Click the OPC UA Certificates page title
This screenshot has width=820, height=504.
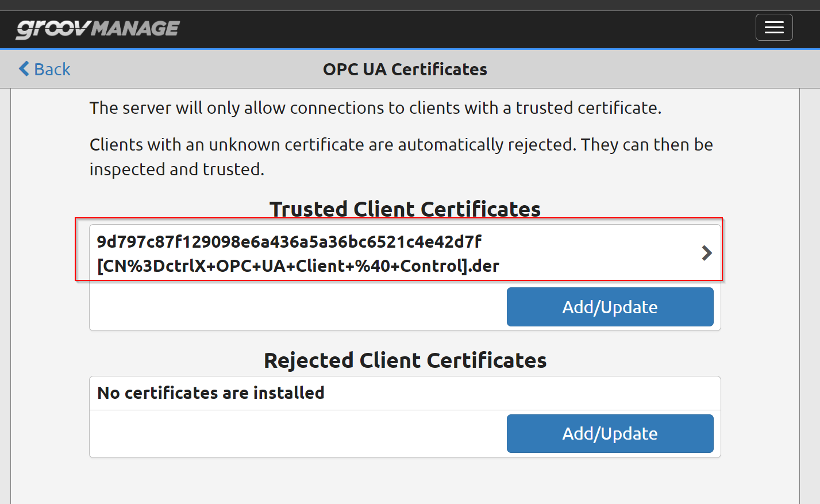405,70
